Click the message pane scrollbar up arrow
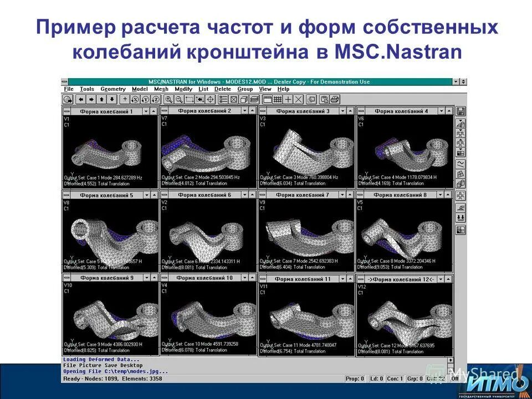 coord(451,360)
